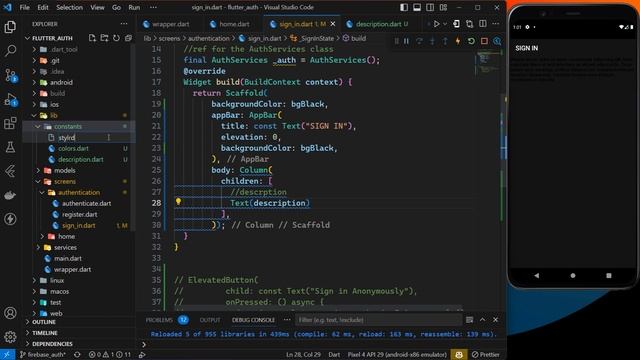Image resolution: width=640 pixels, height=360 pixels.
Task: Open the Docker view in activity bar
Action: [x=10, y=195]
